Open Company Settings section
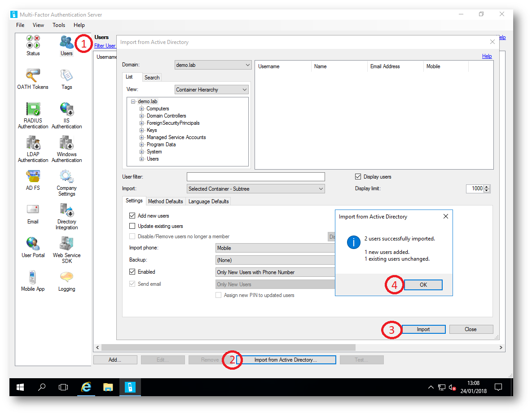This screenshot has width=532, height=415. tap(66, 183)
